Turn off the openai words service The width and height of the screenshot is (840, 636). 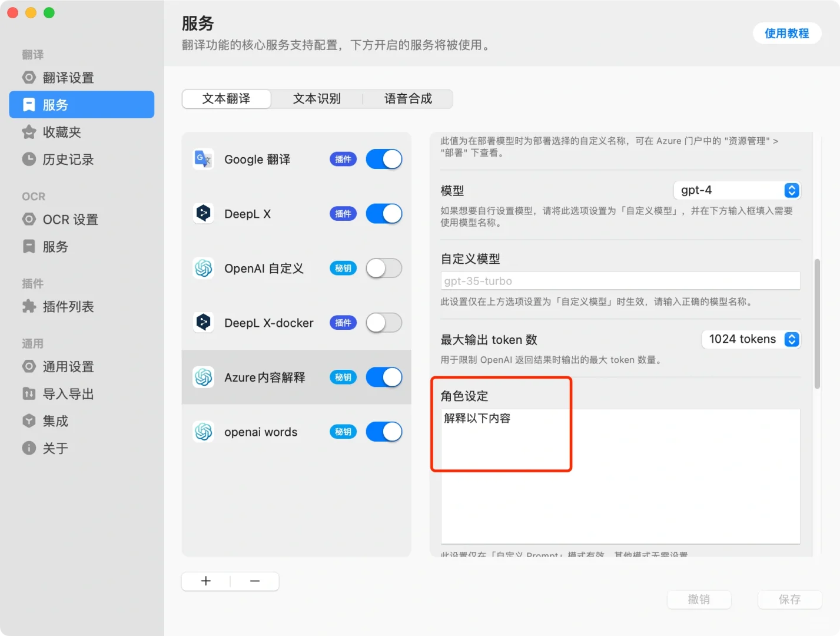384,432
